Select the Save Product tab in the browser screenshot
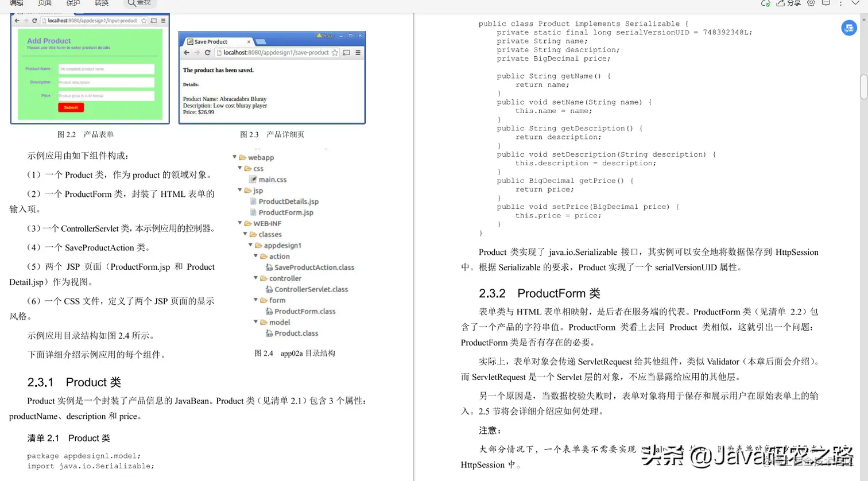This screenshot has width=868, height=481. click(x=211, y=41)
